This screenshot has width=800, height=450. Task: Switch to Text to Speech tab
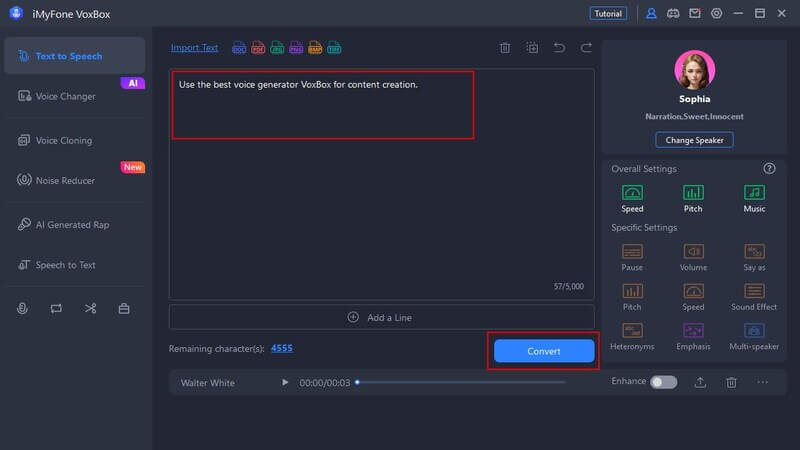(74, 56)
